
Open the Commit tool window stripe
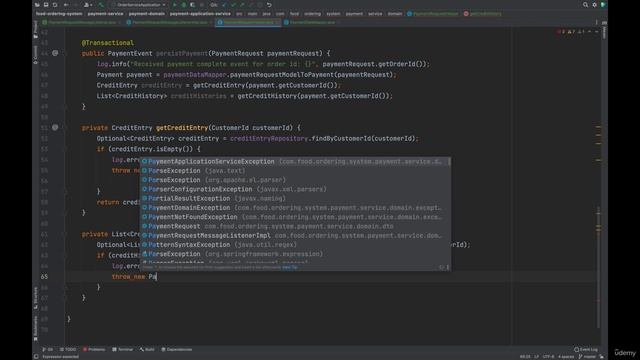(36, 55)
